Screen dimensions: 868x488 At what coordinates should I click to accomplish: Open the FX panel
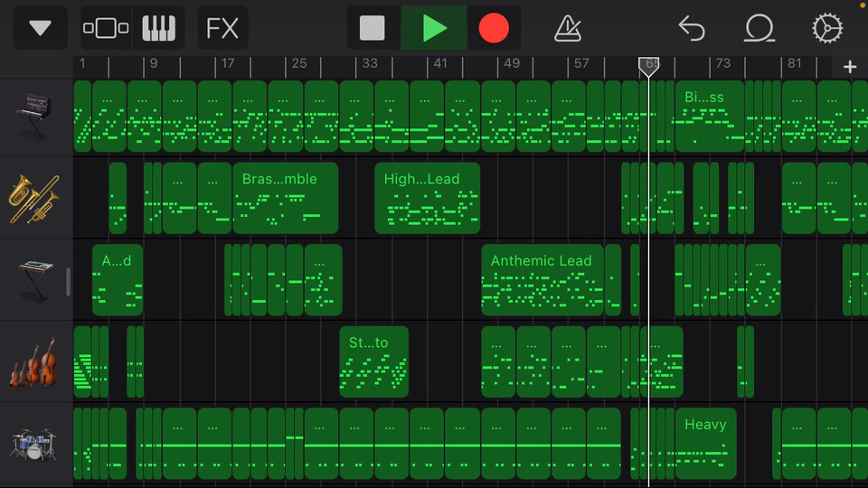point(222,28)
